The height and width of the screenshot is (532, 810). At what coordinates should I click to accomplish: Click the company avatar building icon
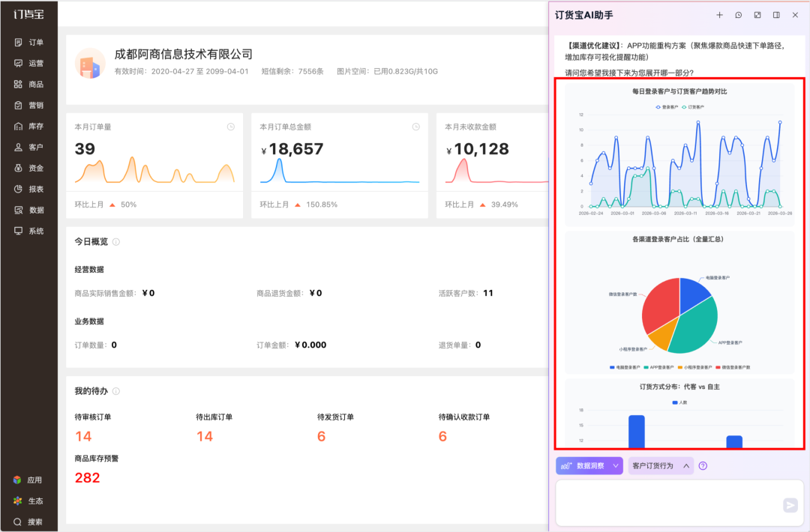(x=90, y=64)
